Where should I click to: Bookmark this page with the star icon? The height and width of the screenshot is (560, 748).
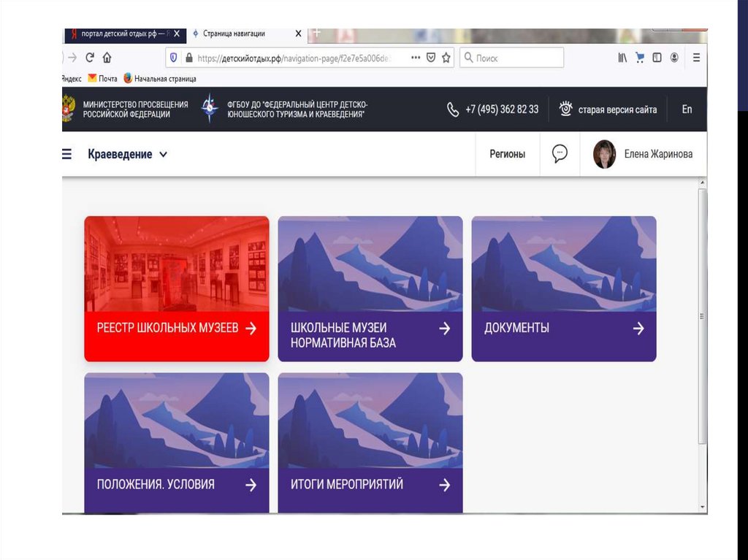[446, 58]
